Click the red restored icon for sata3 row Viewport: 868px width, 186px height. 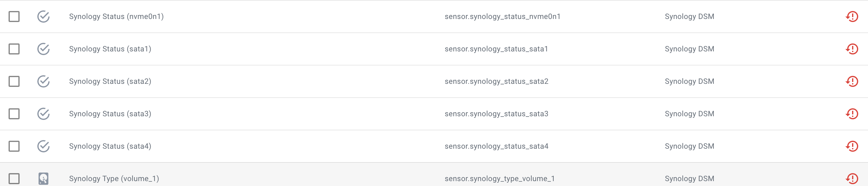tap(852, 113)
